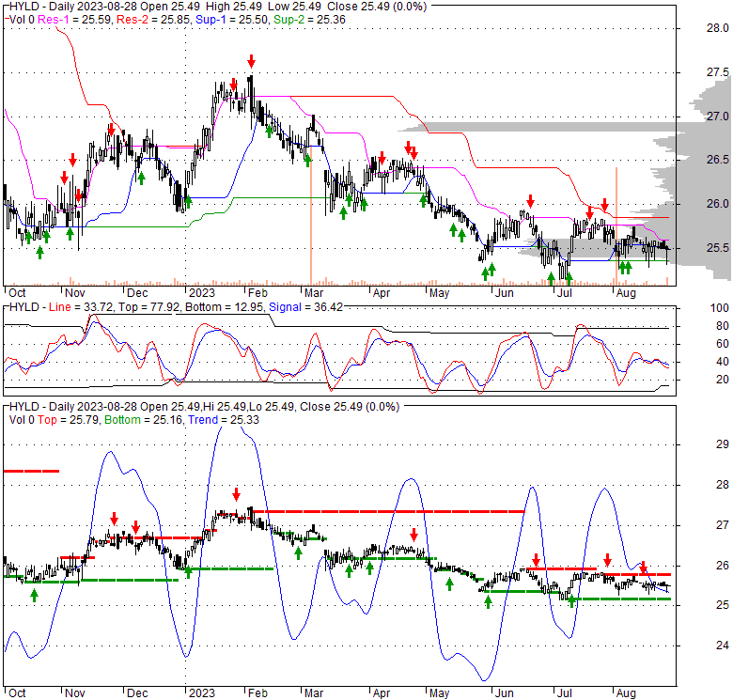The height and width of the screenshot is (700, 733).
Task: Click the Aug label under the upper price chart
Action: [x=626, y=293]
